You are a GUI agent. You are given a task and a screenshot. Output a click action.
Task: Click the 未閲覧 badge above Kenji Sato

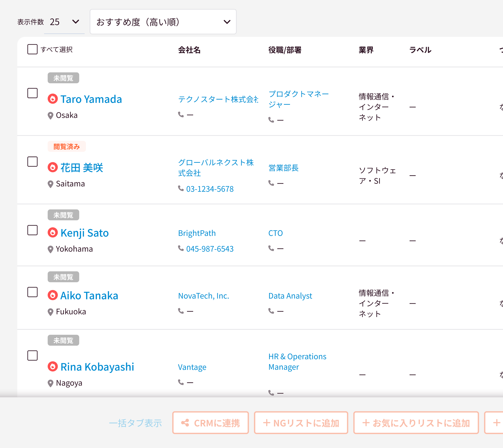tap(64, 215)
